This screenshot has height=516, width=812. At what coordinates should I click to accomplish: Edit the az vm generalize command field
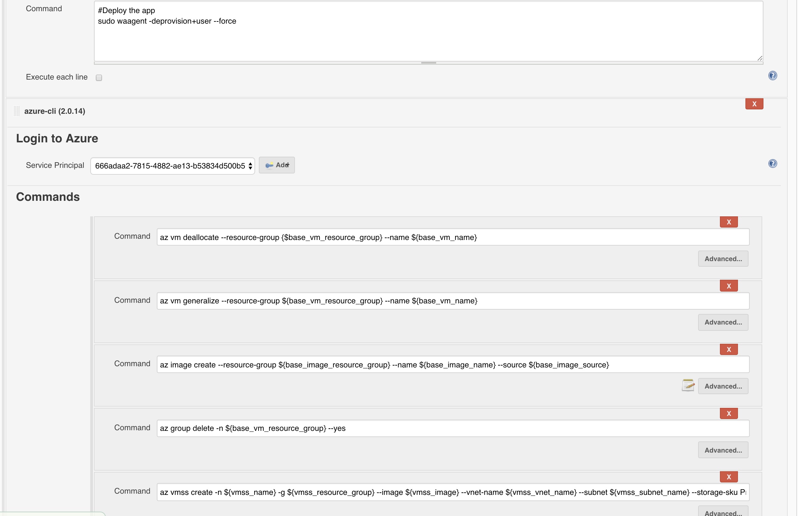pyautogui.click(x=453, y=301)
